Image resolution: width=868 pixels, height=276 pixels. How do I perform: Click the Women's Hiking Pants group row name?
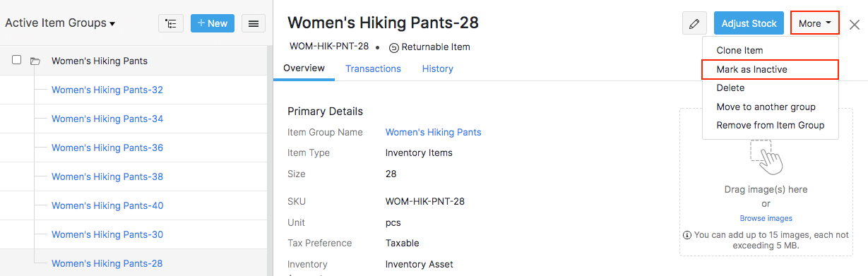click(100, 61)
